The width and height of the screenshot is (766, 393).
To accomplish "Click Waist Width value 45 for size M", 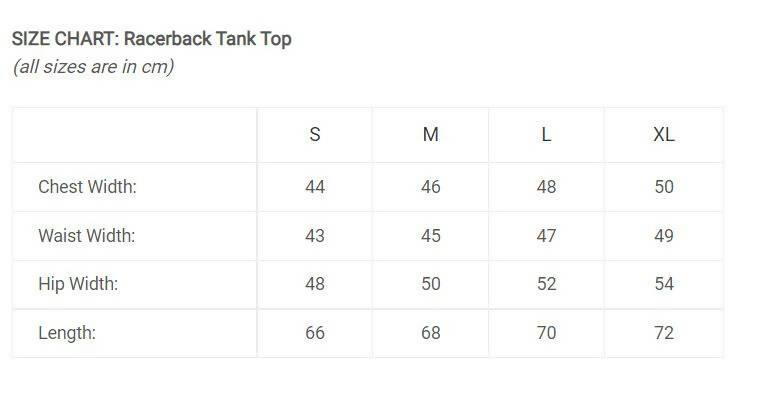I will (x=430, y=236).
